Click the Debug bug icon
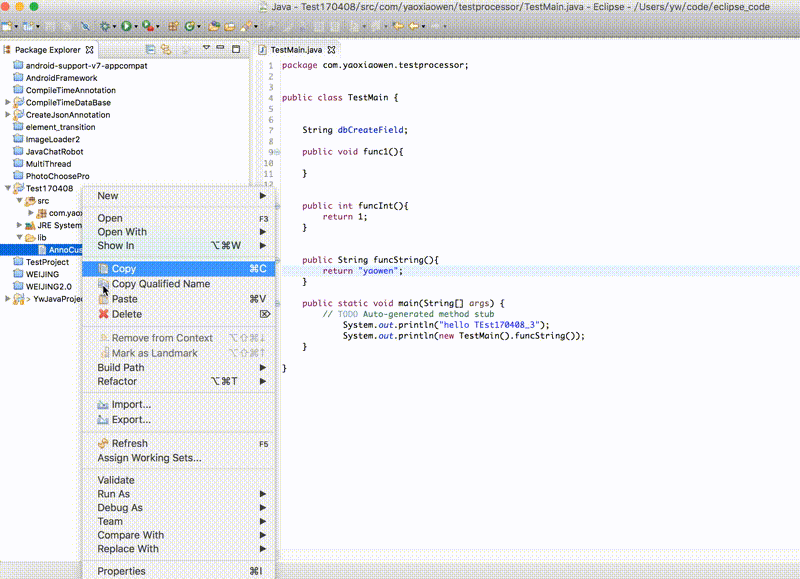800x579 pixels. tap(105, 26)
